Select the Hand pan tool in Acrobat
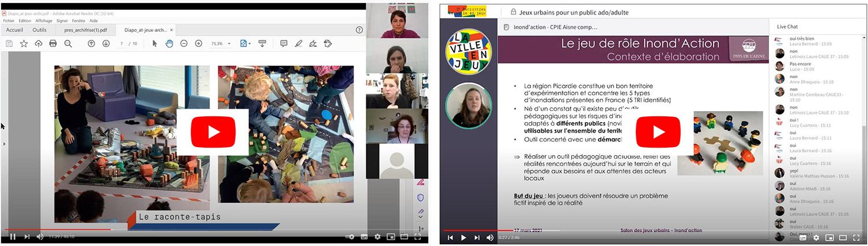The height and width of the screenshot is (246, 868). [x=169, y=43]
